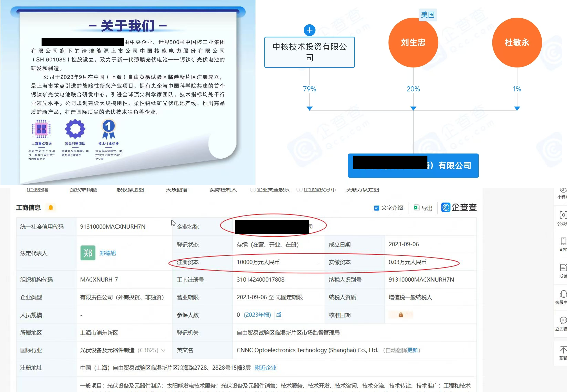Click the lock icon in 核准日期 row
The image size is (567, 392).
coord(400,315)
